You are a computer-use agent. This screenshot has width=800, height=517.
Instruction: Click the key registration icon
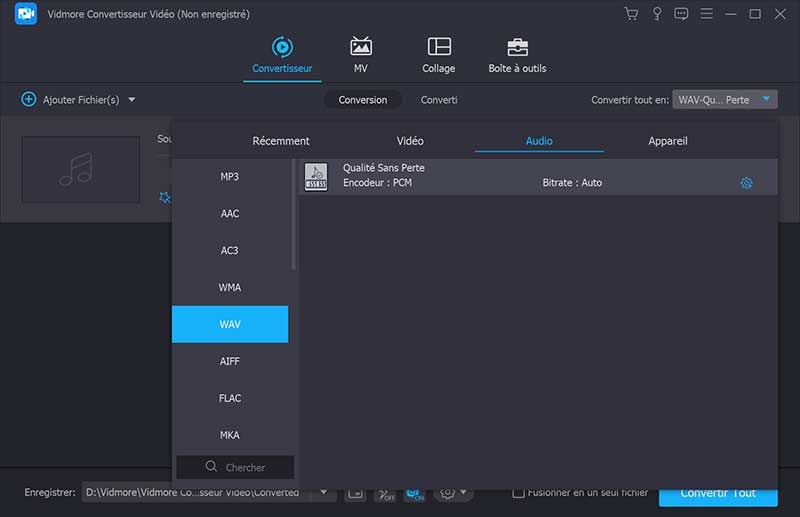pos(657,14)
